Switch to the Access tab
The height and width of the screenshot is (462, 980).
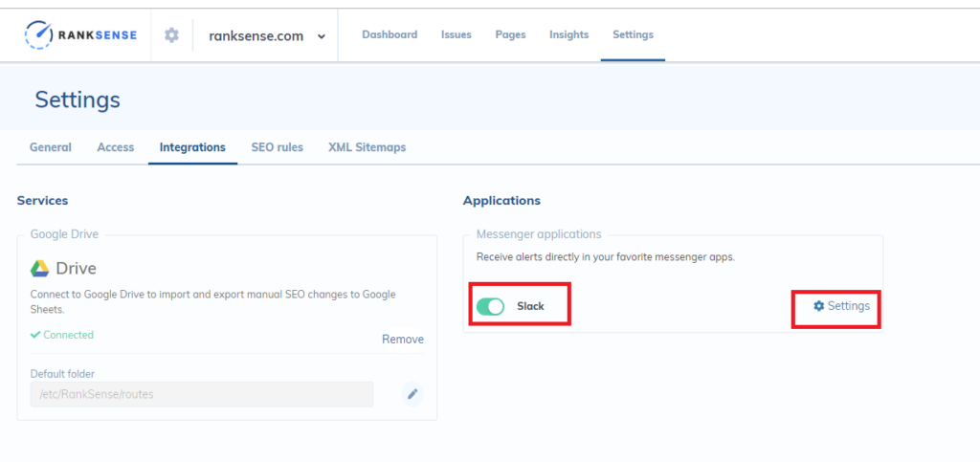point(116,147)
